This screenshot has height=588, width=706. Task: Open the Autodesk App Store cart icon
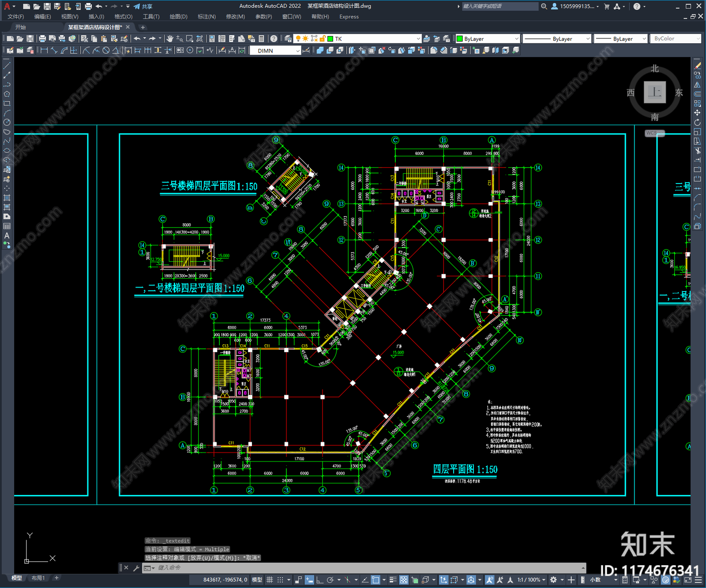coord(607,6)
